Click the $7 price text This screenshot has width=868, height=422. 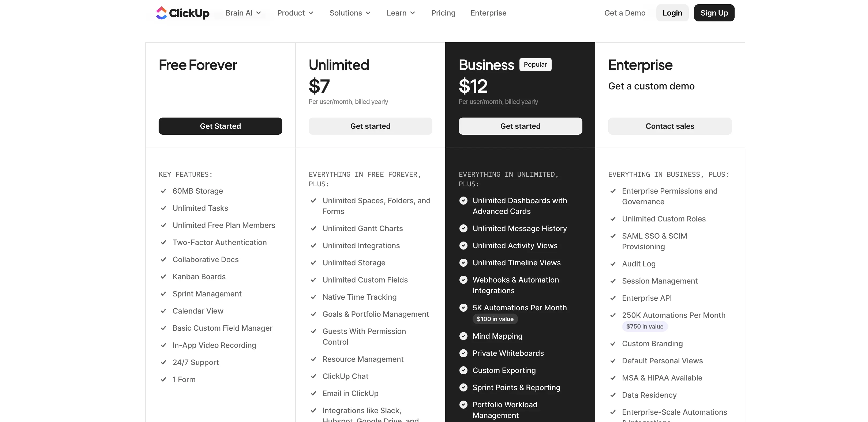click(x=319, y=86)
